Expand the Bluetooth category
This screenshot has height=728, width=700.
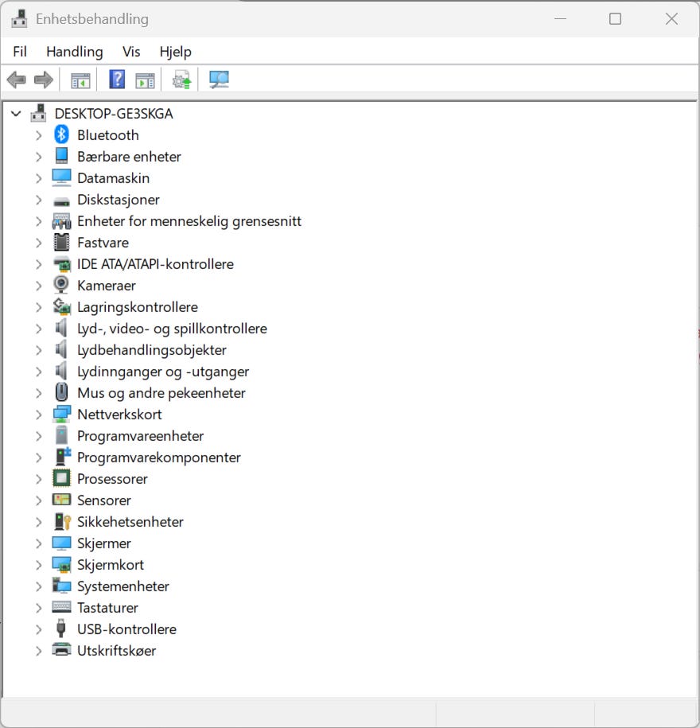coord(38,135)
